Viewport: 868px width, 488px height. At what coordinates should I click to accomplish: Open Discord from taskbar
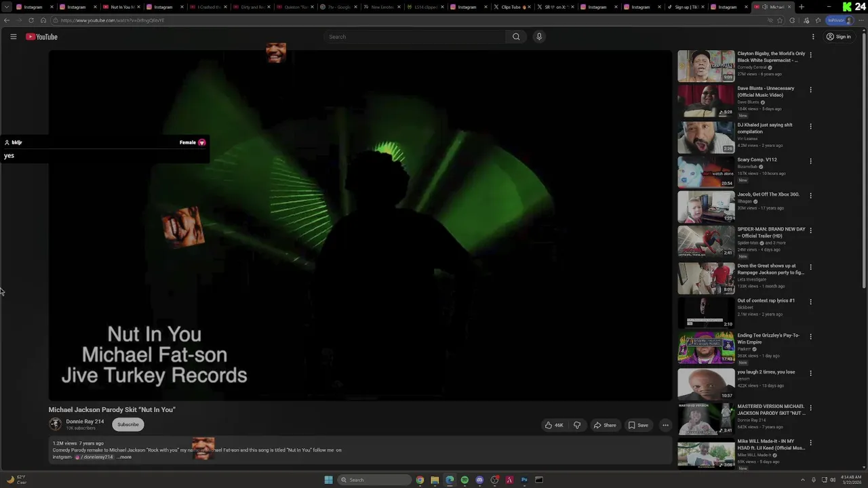point(479,480)
